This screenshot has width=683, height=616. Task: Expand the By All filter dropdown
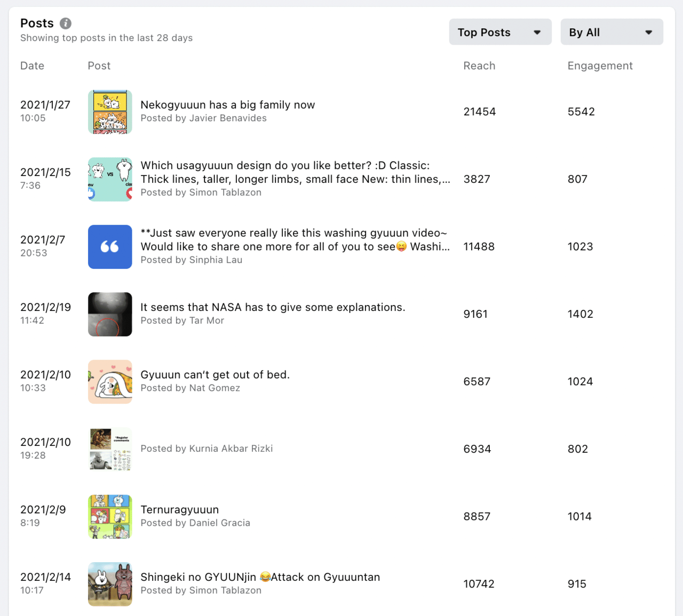tap(611, 32)
